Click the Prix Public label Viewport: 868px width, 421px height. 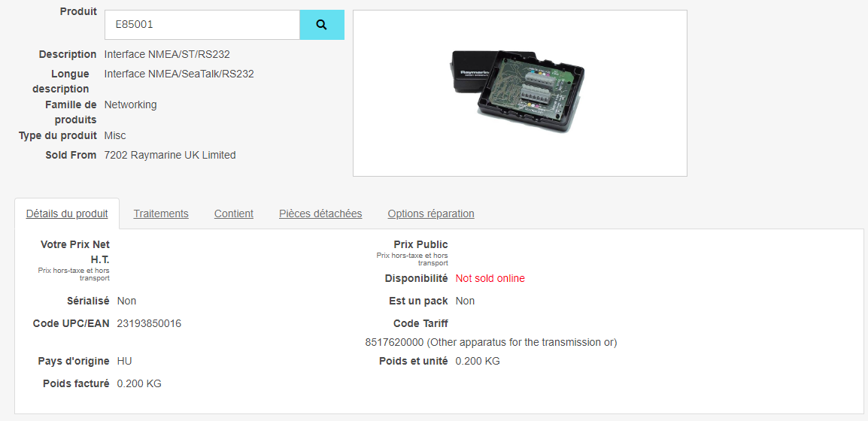pyautogui.click(x=420, y=244)
